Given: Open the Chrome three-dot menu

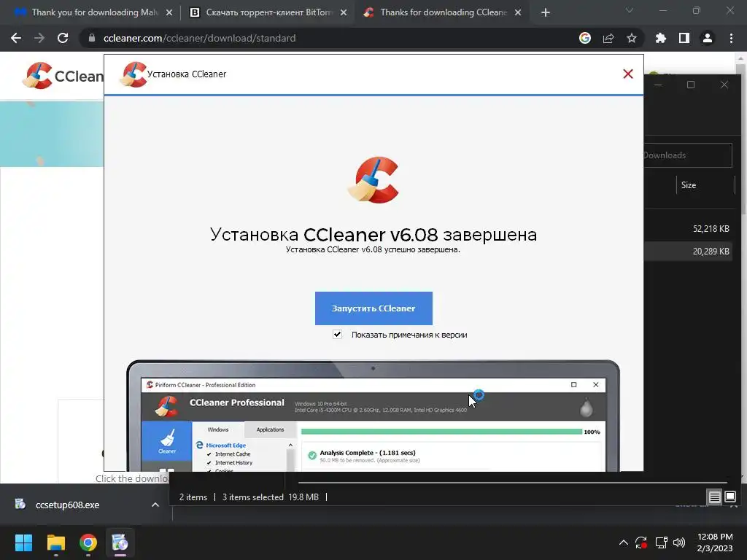Looking at the screenshot, I should [731, 38].
